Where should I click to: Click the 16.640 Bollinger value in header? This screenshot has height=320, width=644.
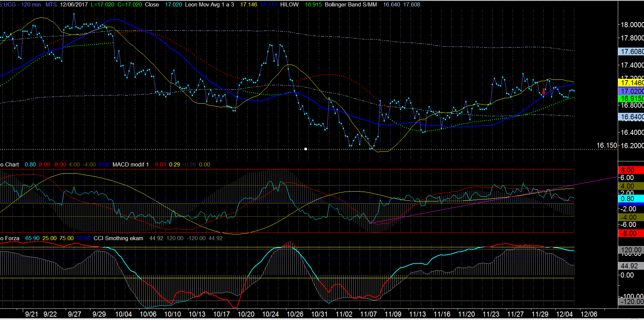click(392, 4)
